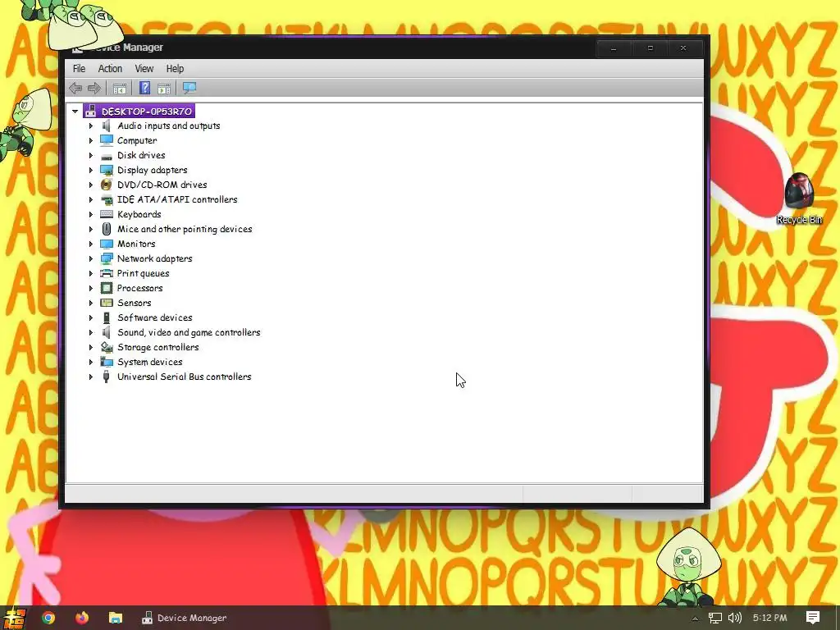Select the "Software devices" label

pos(155,317)
